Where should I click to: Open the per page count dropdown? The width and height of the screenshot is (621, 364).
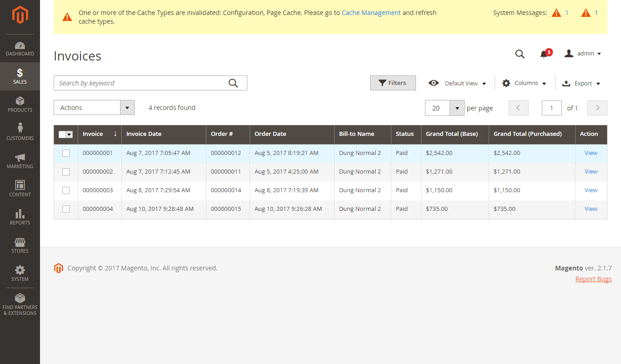point(456,108)
